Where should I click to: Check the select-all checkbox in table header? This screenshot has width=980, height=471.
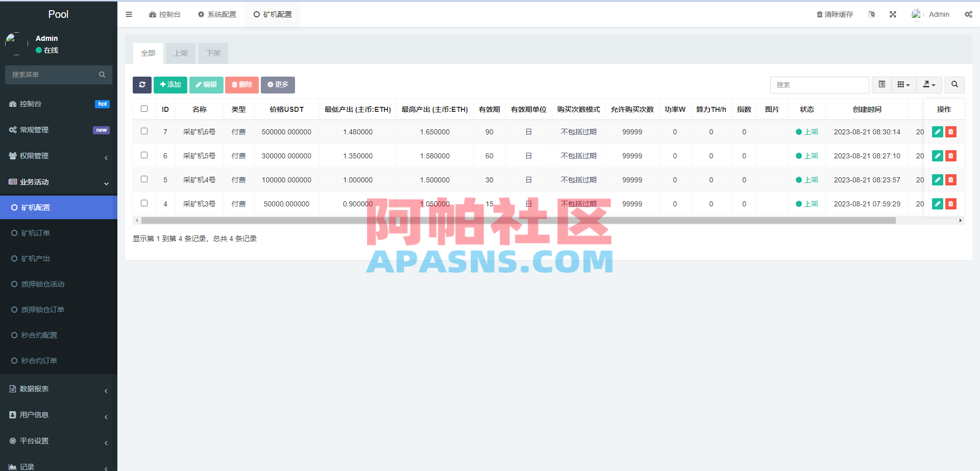(144, 108)
